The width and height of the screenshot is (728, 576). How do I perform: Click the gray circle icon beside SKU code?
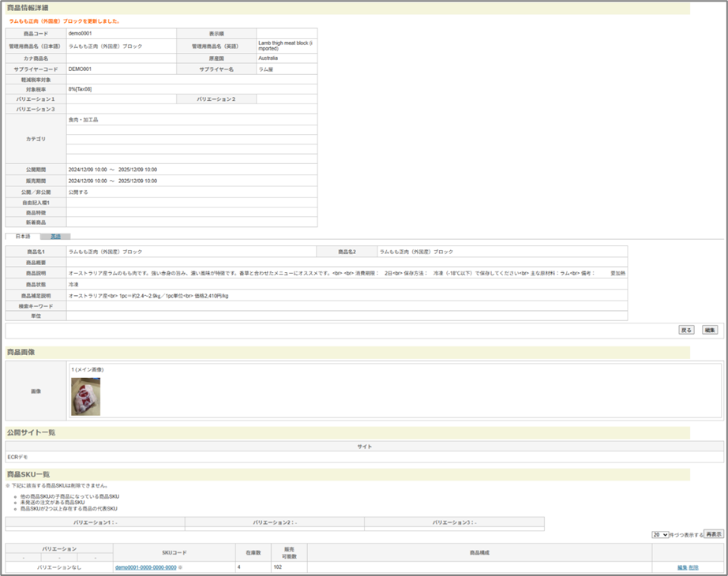[x=180, y=567]
